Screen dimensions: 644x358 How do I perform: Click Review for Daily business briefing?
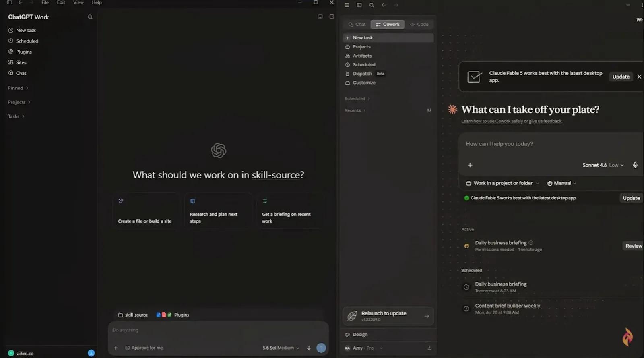[x=634, y=246]
